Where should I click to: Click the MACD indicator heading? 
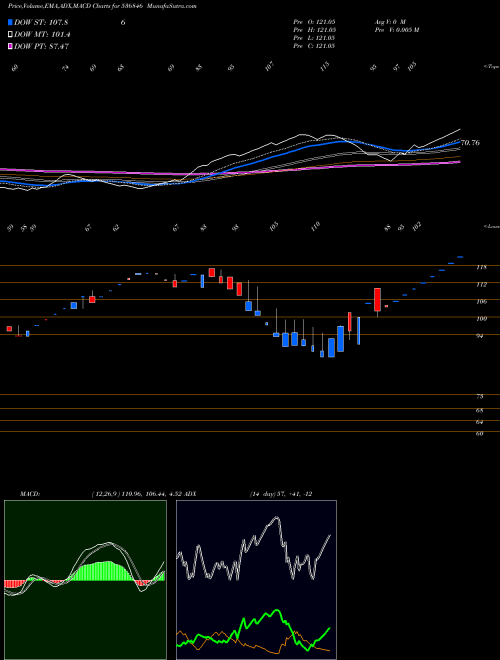point(29,494)
